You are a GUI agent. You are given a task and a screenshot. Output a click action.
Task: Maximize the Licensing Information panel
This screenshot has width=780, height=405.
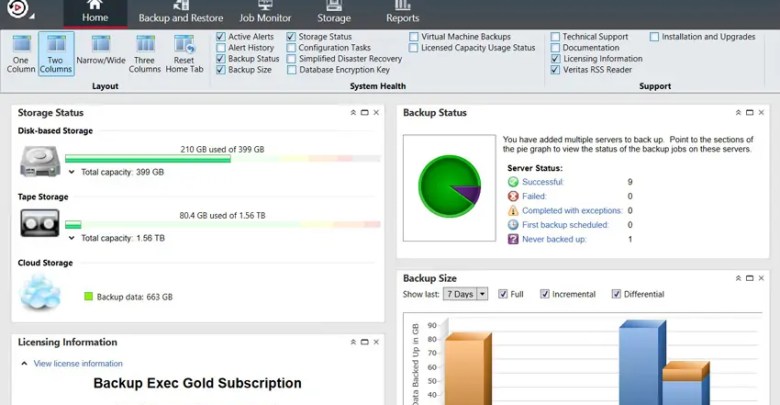coord(365,342)
